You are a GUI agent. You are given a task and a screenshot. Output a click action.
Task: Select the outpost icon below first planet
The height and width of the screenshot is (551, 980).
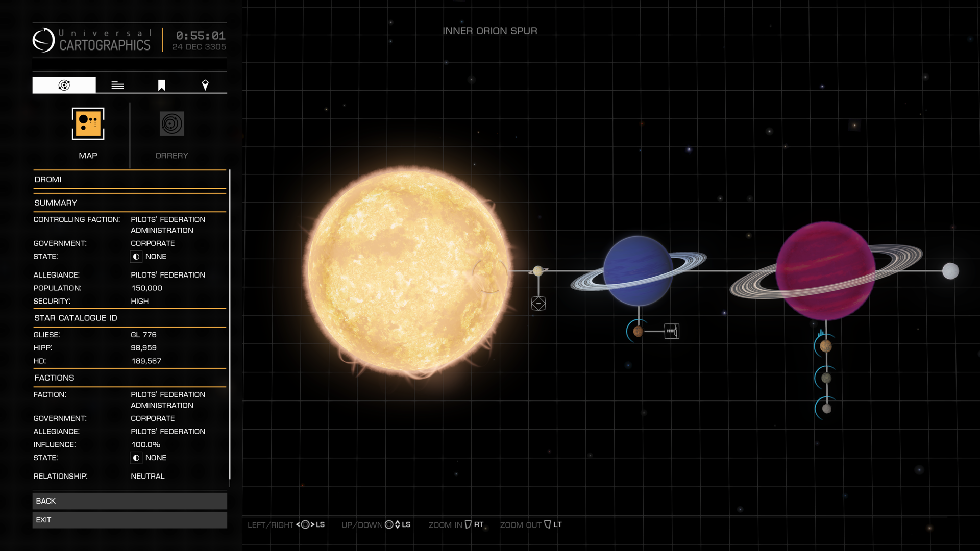(x=538, y=304)
